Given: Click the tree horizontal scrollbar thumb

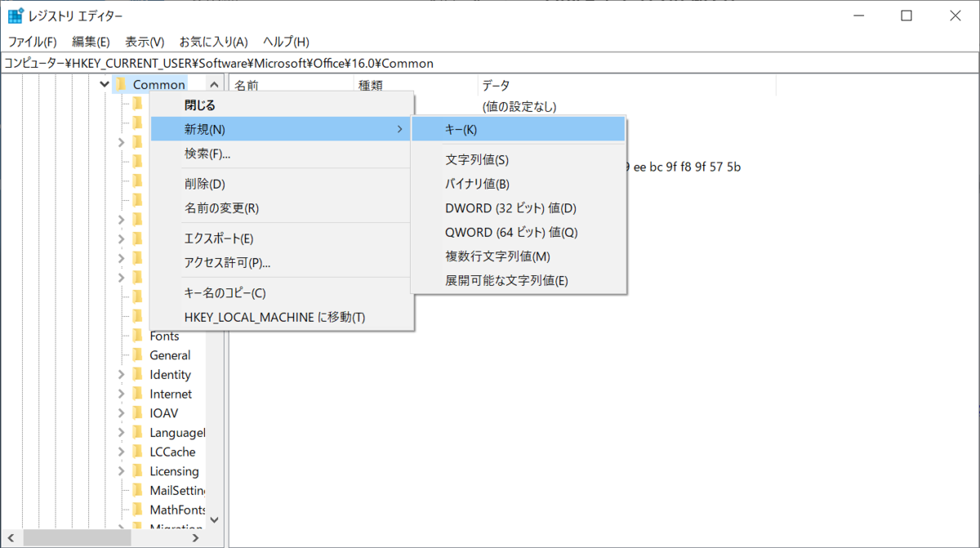Looking at the screenshot, I should (75, 539).
